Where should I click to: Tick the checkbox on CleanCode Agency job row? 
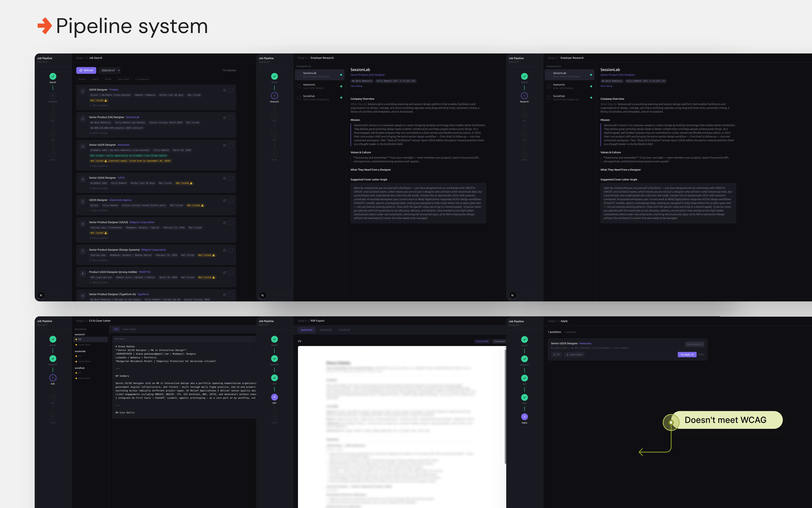point(230,200)
